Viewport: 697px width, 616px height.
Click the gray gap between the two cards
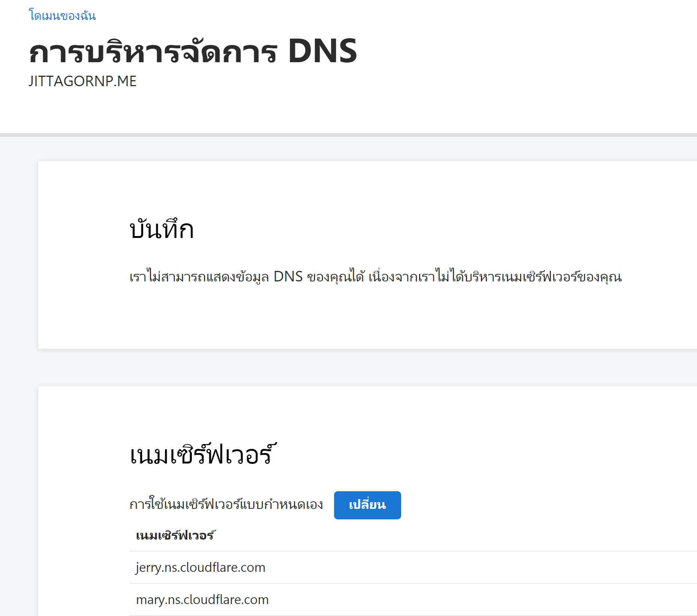[x=367, y=367]
